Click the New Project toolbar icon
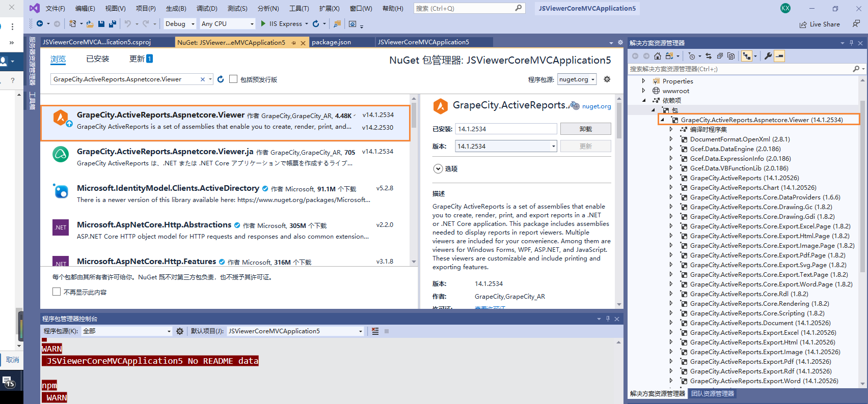Viewport: 868px width, 404px height. 73,24
